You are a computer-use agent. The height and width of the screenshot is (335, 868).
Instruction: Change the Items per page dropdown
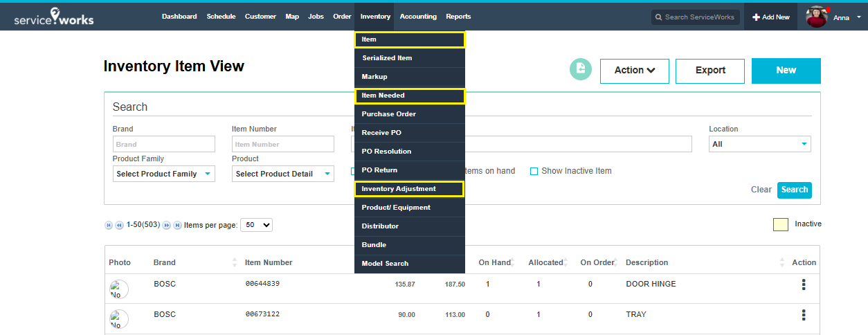(x=256, y=225)
